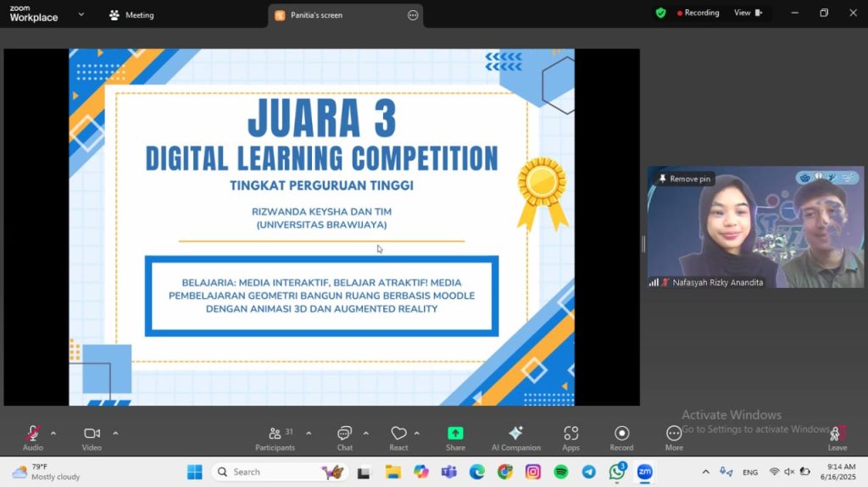This screenshot has height=487, width=868.
Task: Expand video options arrow beside Video
Action: (x=115, y=433)
